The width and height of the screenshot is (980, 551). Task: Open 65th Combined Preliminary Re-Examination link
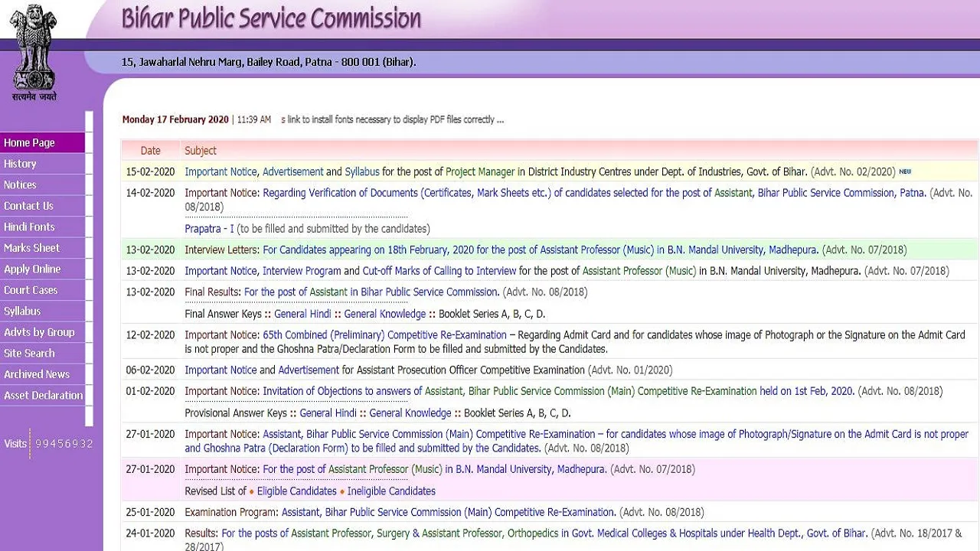coord(384,335)
